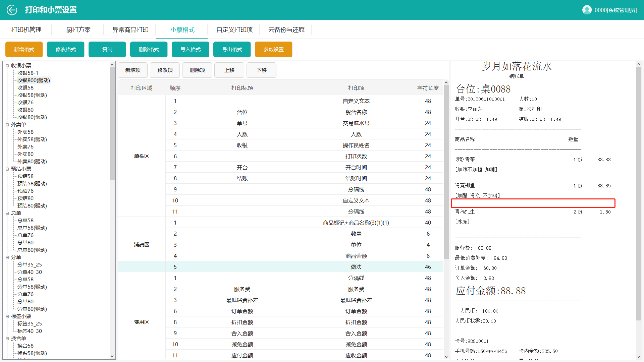Click the 修改格式 button
The image size is (644, 362).
(66, 50)
